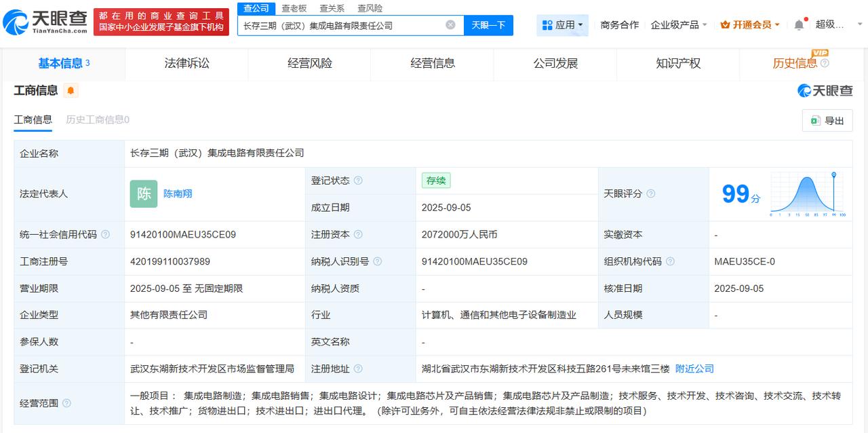Select the 工商信息 sub-tab
This screenshot has height=433, width=868.
pyautogui.click(x=33, y=119)
